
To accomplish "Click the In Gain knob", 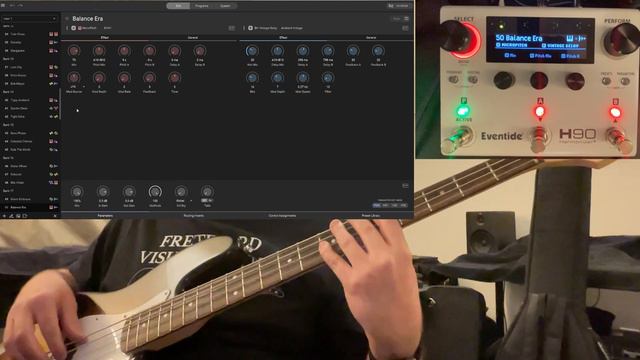I will click(103, 191).
